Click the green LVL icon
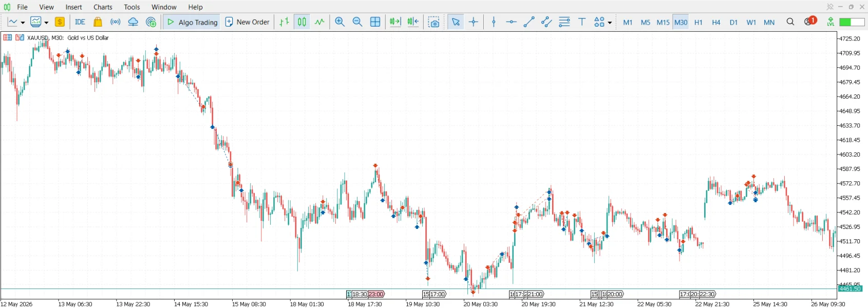Image resolution: width=868 pixels, height=308 pixels. [830, 22]
